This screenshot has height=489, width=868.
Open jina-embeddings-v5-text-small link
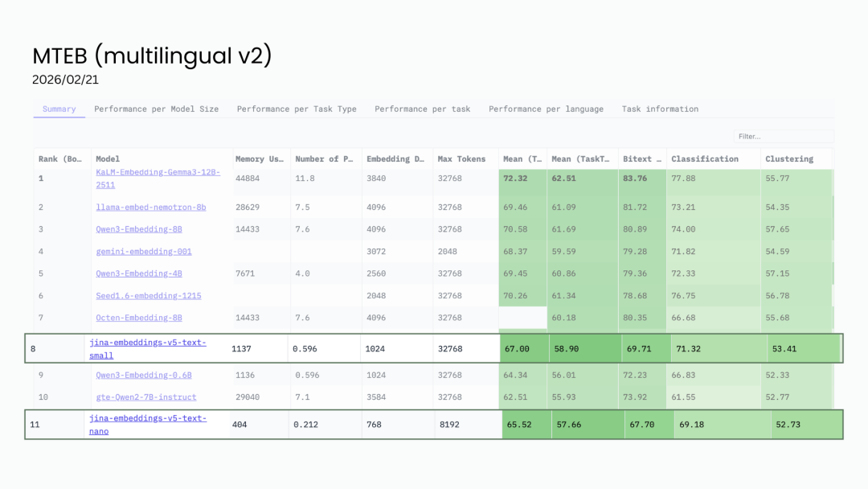(147, 349)
